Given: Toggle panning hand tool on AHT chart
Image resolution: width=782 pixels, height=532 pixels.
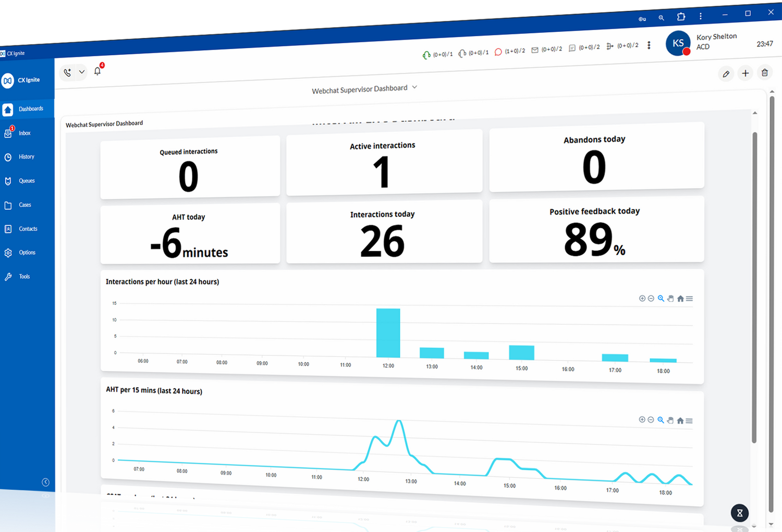Looking at the screenshot, I should (x=670, y=420).
